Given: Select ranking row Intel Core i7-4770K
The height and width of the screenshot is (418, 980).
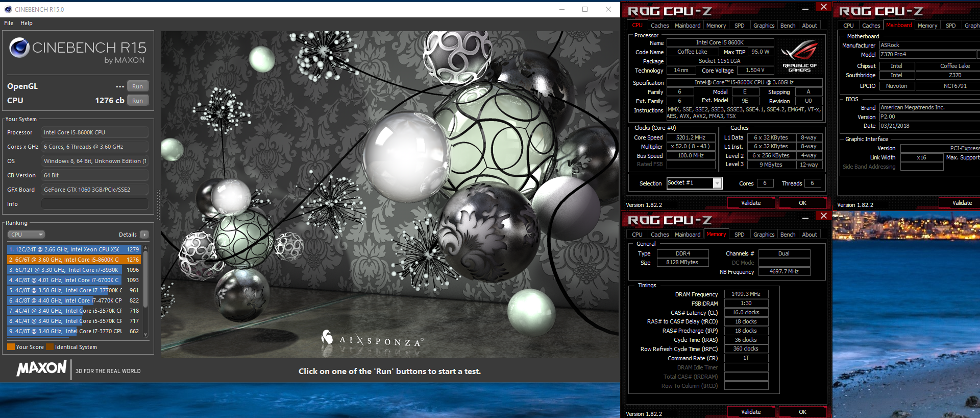Looking at the screenshot, I should (74, 300).
